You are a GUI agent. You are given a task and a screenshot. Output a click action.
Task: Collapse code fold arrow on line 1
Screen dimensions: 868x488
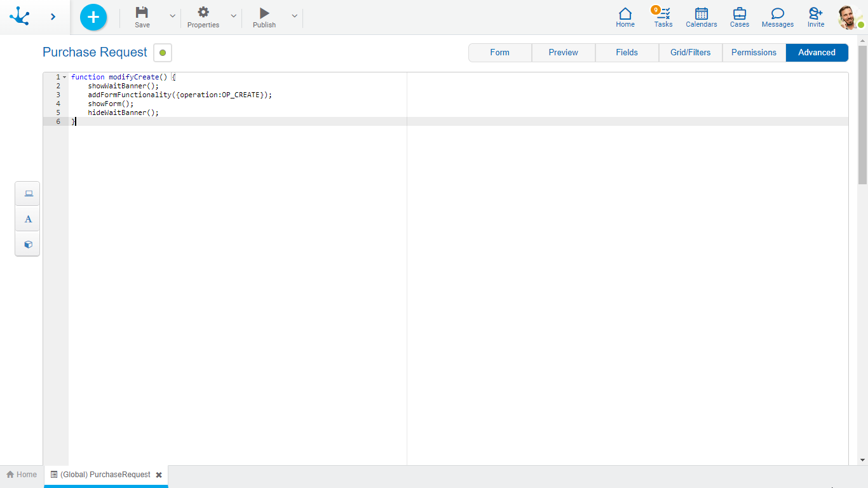point(64,77)
